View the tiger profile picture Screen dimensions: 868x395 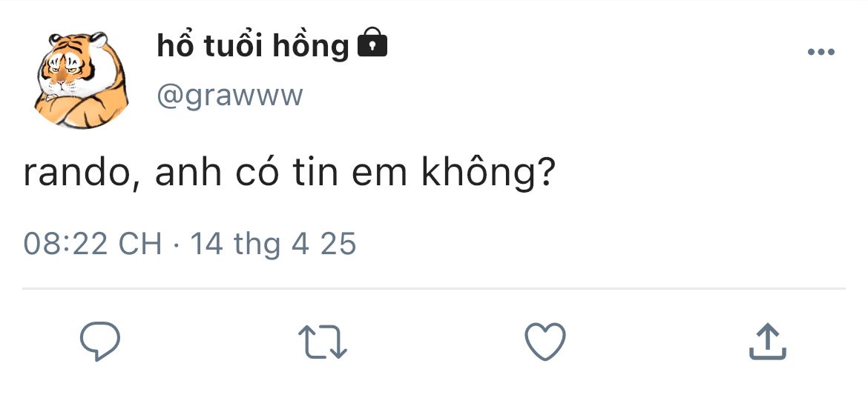click(x=81, y=79)
